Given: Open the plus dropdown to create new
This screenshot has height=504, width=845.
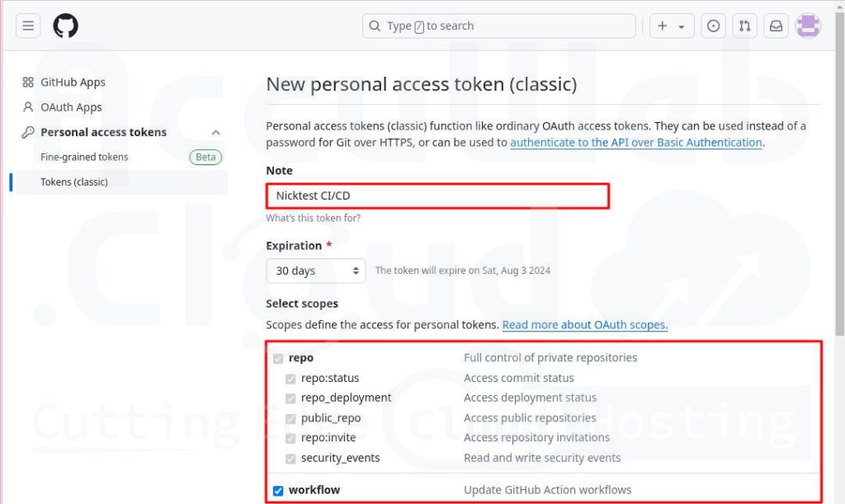Looking at the screenshot, I should pos(671,25).
